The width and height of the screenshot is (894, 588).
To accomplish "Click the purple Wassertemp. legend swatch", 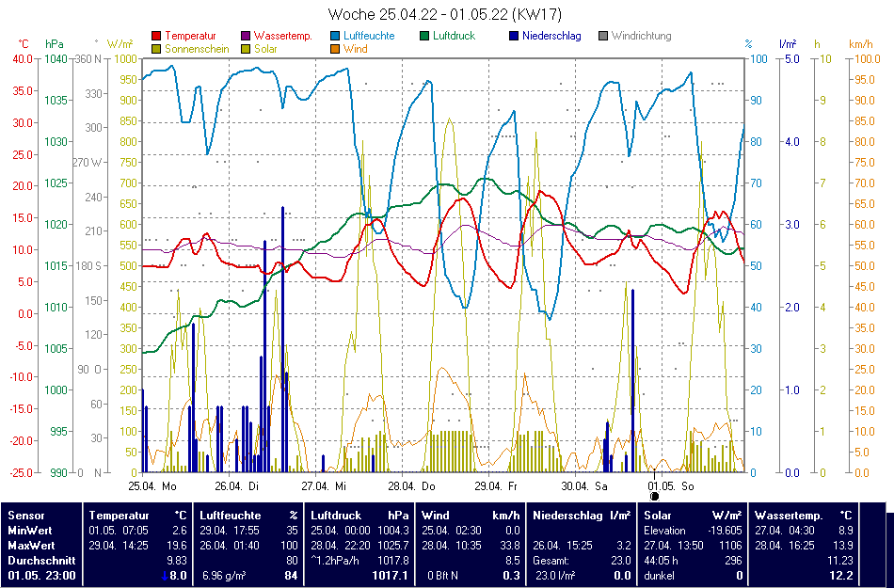I will click(246, 36).
